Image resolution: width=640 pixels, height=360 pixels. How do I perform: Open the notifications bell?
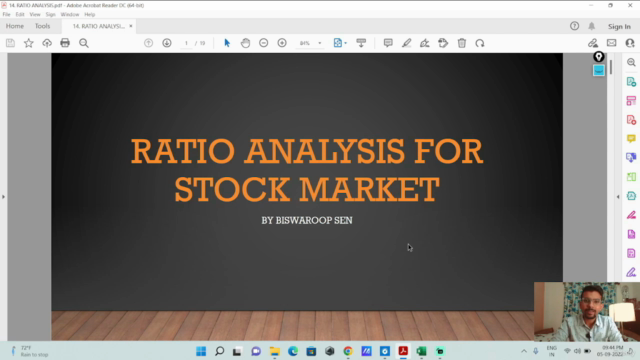(x=591, y=26)
